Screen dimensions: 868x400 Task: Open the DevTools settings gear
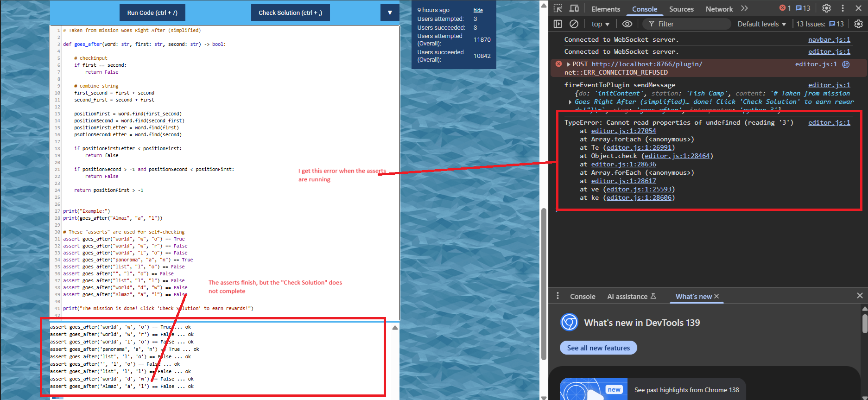(x=826, y=8)
